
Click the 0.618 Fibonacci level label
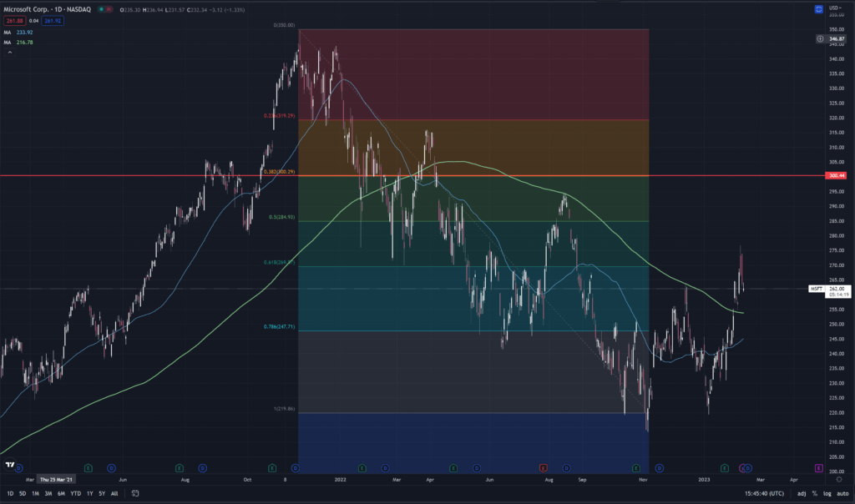coord(279,262)
